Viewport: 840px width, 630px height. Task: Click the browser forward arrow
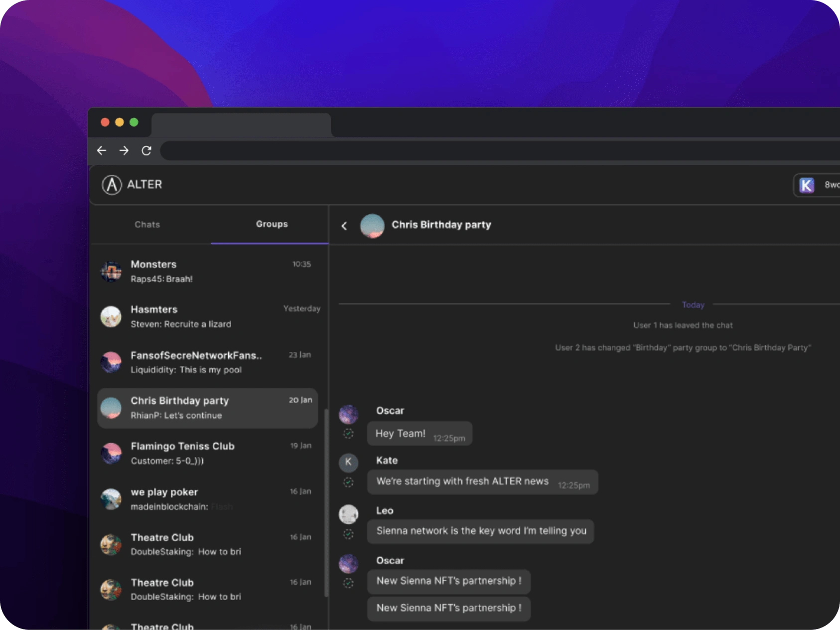point(124,151)
